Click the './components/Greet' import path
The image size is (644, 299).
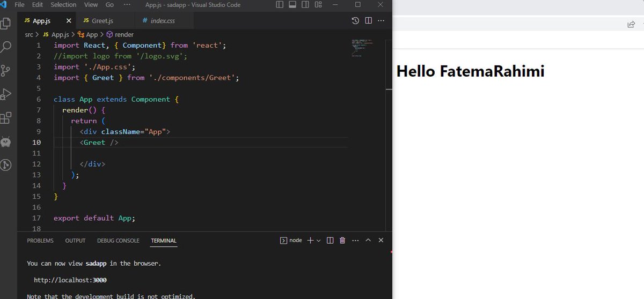pos(194,78)
